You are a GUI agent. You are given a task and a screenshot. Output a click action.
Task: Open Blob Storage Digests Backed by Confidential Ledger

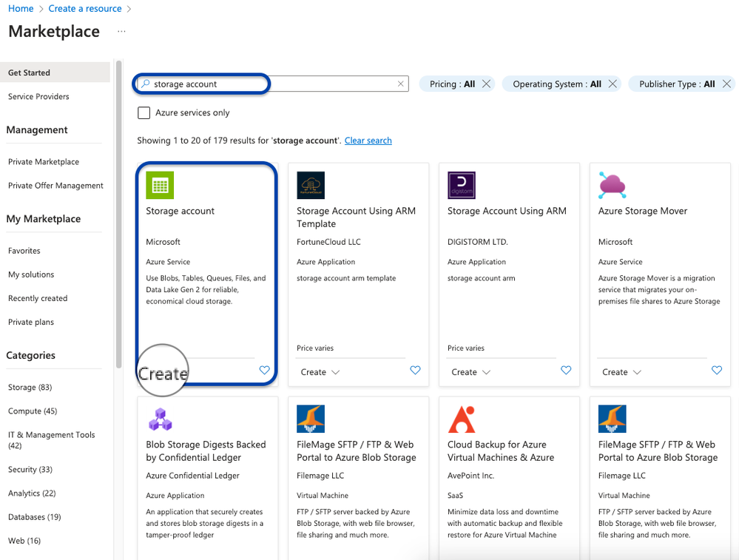(x=206, y=451)
